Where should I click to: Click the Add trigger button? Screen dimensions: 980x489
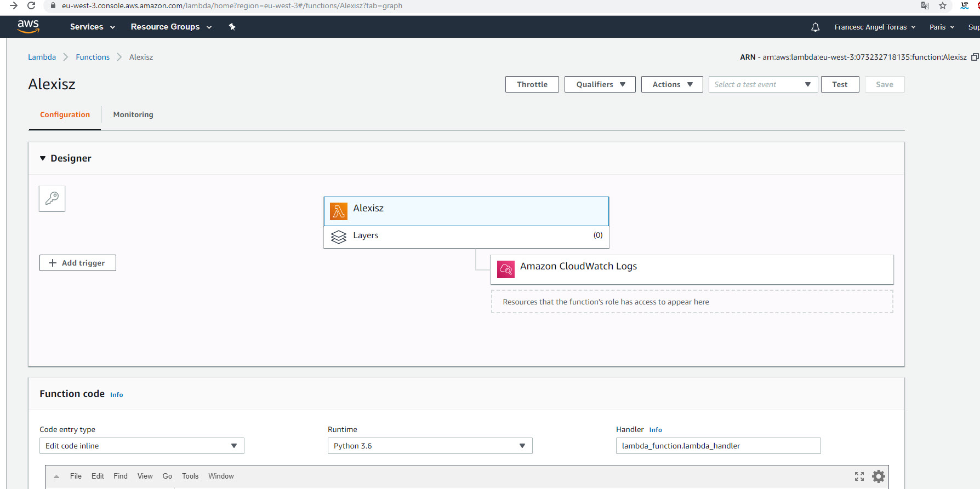[x=78, y=263]
